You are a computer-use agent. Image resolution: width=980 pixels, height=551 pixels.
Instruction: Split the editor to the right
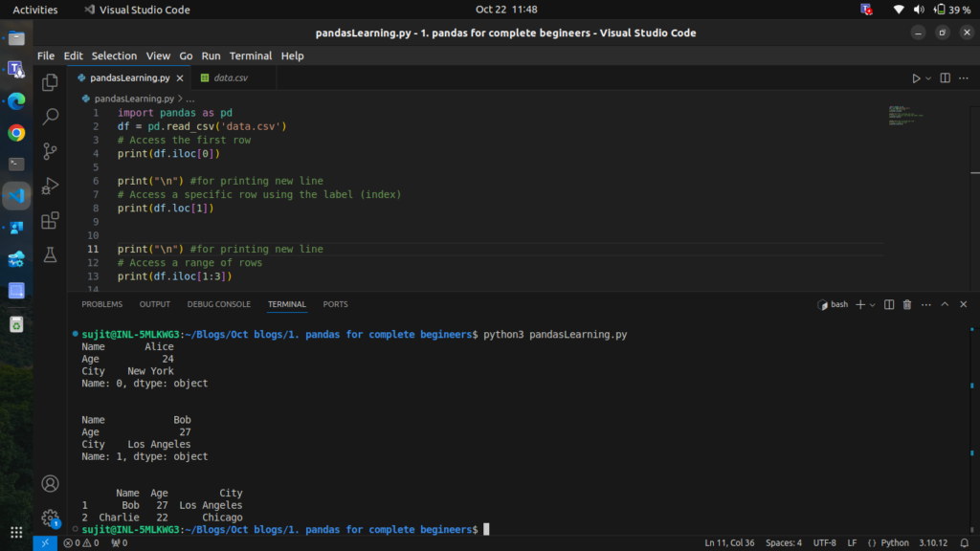945,78
